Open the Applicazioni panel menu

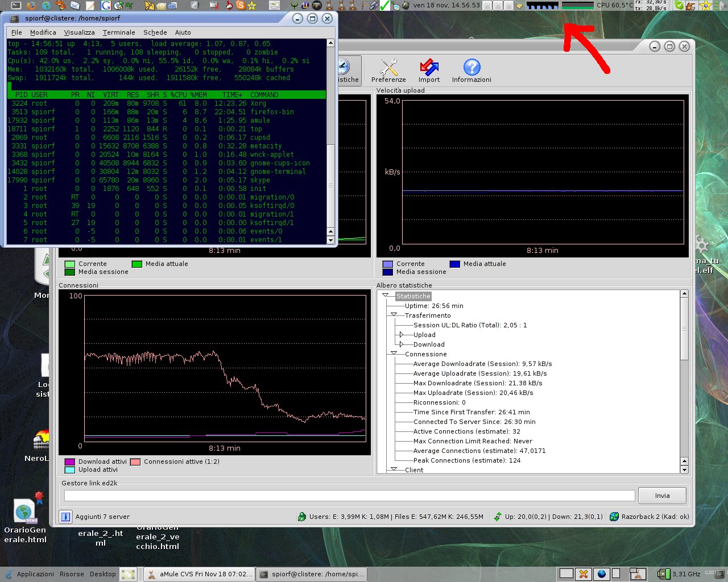coord(35,574)
